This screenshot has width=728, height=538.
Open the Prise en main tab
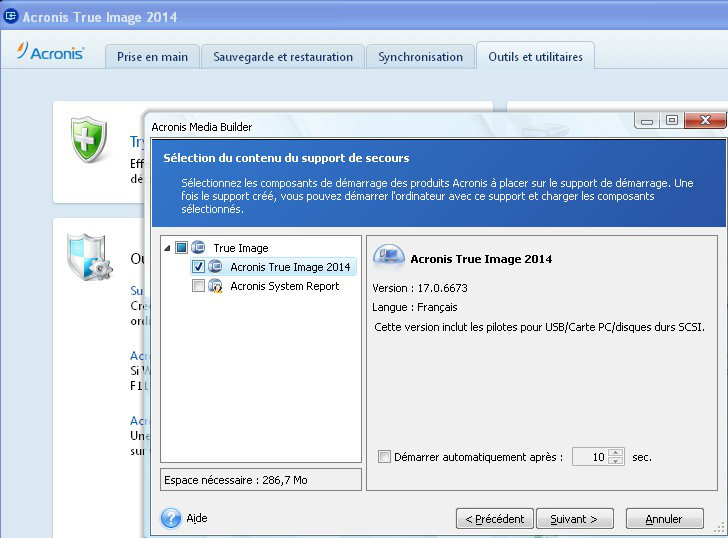[x=152, y=57]
